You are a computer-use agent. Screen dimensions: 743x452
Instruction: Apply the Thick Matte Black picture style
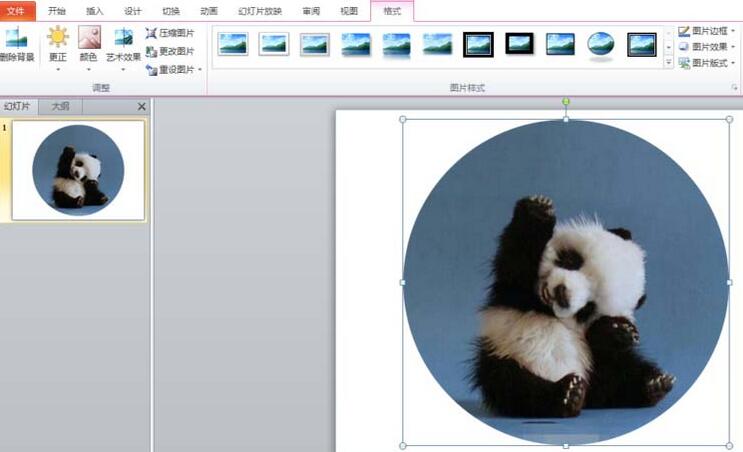pos(519,44)
